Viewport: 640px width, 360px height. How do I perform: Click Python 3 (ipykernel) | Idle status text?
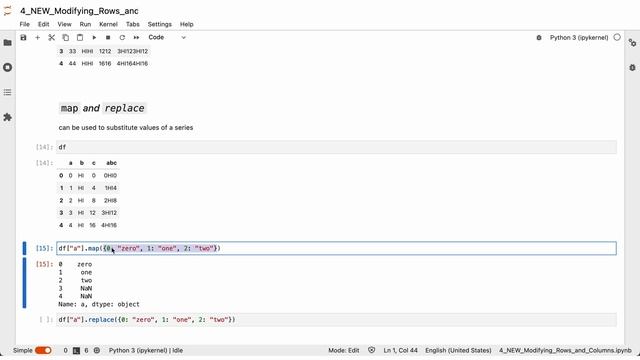[146, 350]
